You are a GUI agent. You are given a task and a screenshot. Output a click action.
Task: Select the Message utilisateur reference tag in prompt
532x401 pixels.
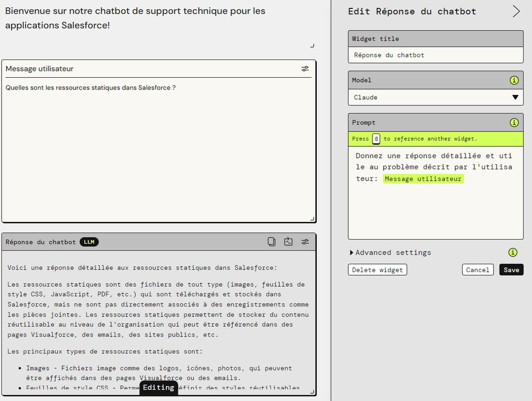click(423, 179)
